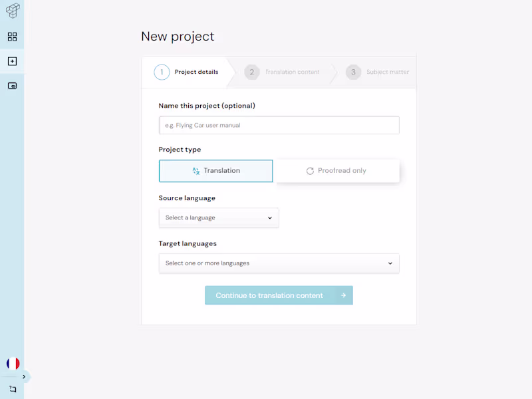This screenshot has height=399, width=532.
Task: Open the sidebar wallet/billing icon
Action: [12, 86]
